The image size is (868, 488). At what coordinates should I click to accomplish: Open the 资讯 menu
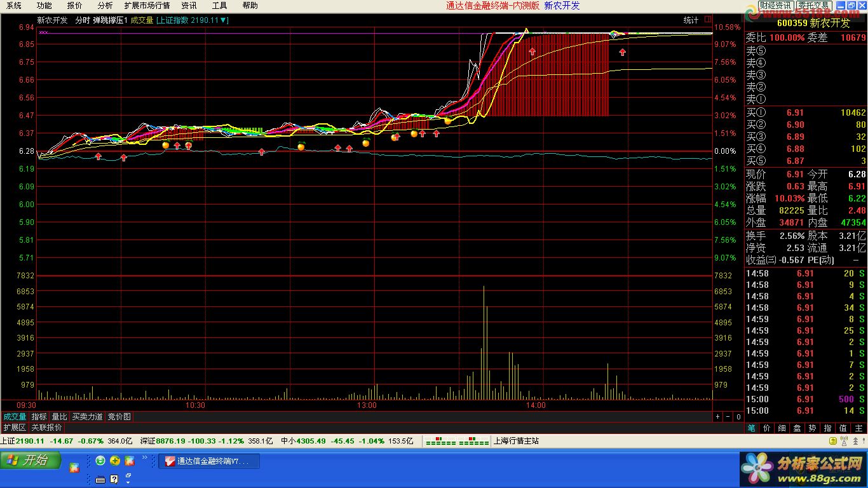(x=189, y=6)
